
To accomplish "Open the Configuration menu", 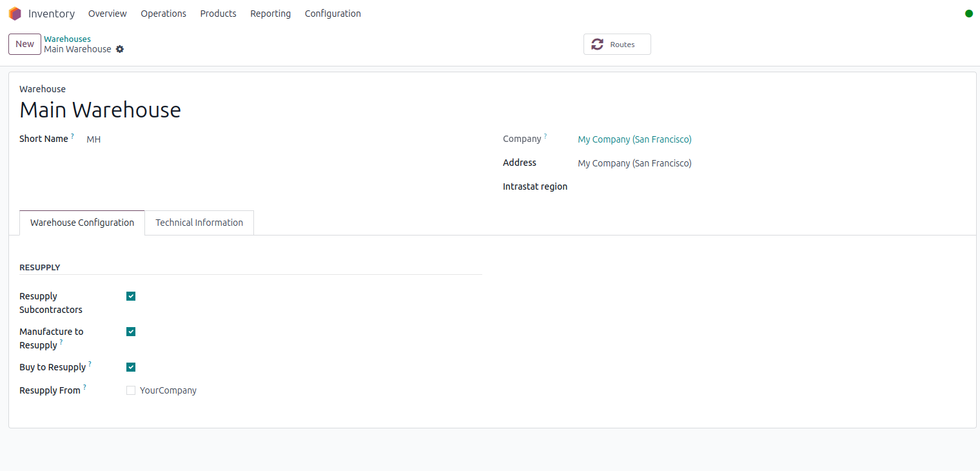I will [333, 13].
